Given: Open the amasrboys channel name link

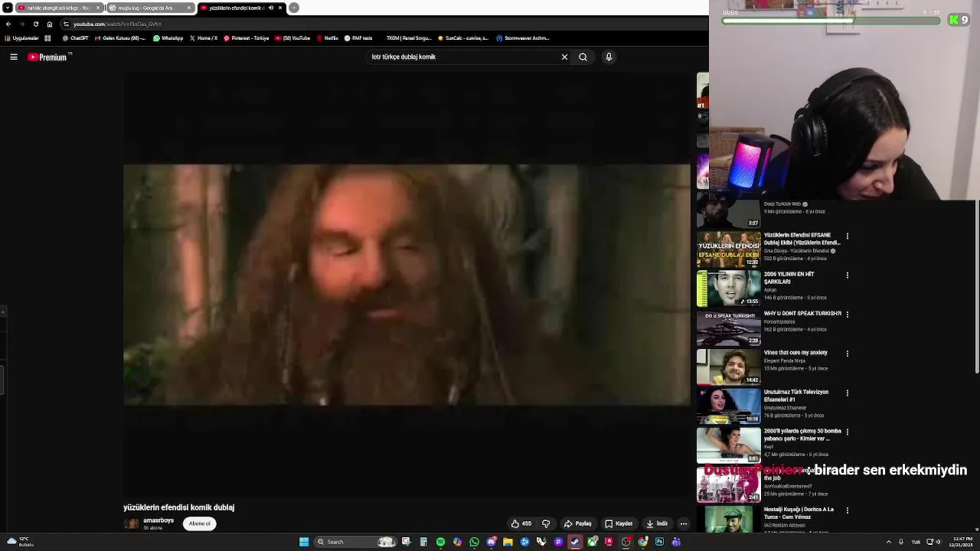Looking at the screenshot, I should pos(158,520).
